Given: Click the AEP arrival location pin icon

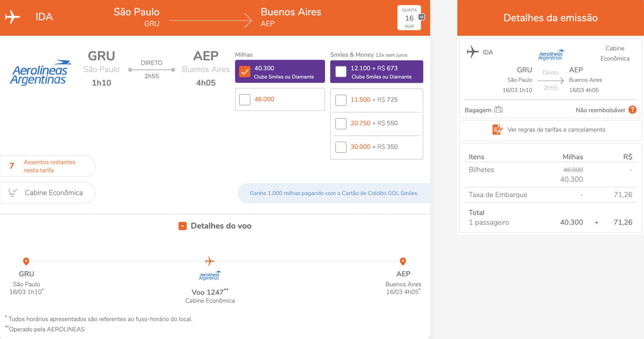Looking at the screenshot, I should [403, 261].
